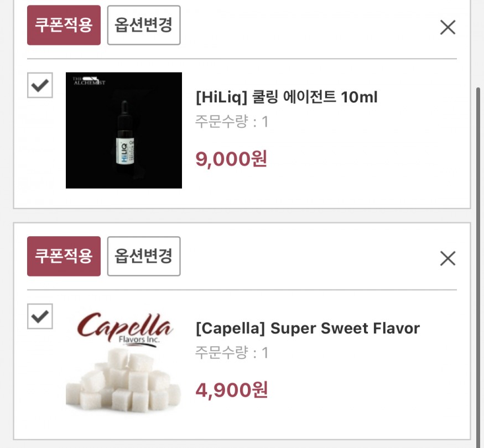Screen dimensions: 484x448
Task: Click the Capella Flavors Inc. logo
Action: coord(124,329)
